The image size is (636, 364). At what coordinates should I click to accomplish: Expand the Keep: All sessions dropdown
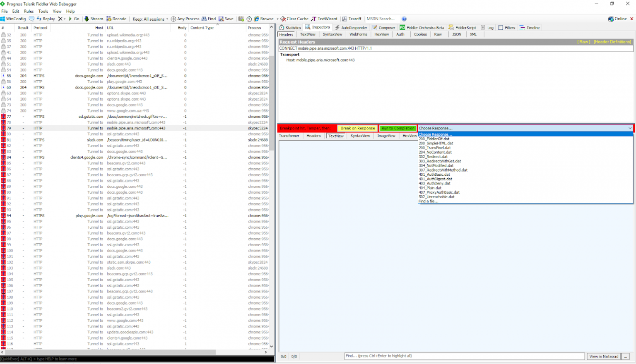[x=150, y=19]
